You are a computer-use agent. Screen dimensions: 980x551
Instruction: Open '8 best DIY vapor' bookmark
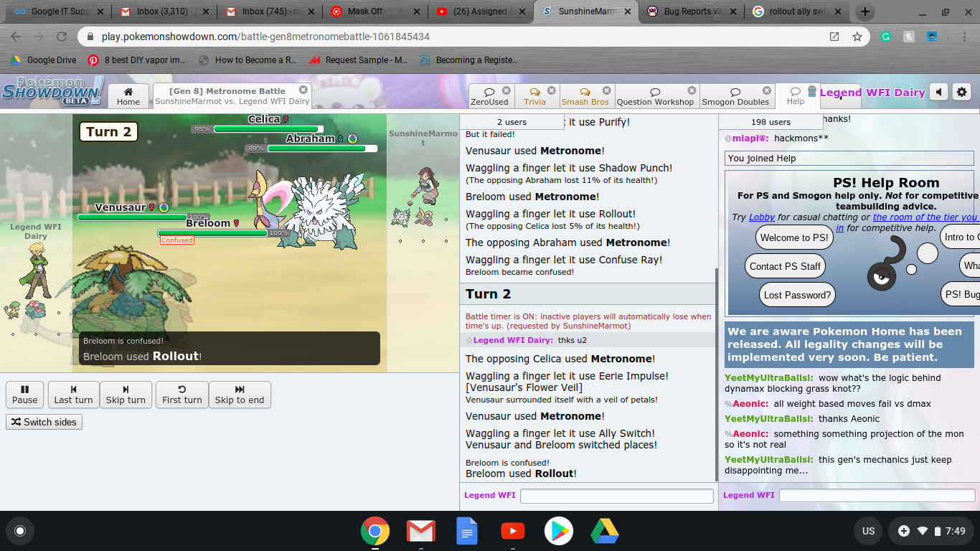pos(137,60)
